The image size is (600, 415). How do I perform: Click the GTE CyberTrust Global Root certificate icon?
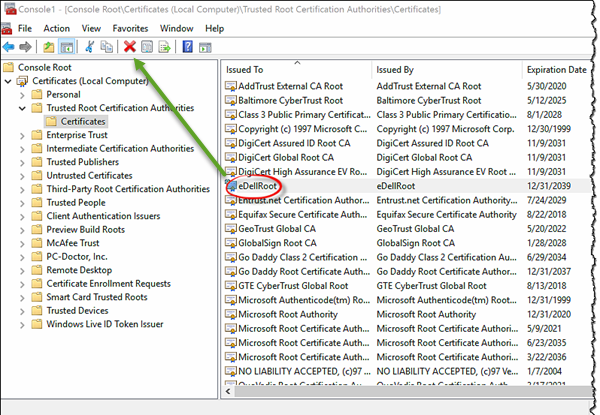(231, 286)
